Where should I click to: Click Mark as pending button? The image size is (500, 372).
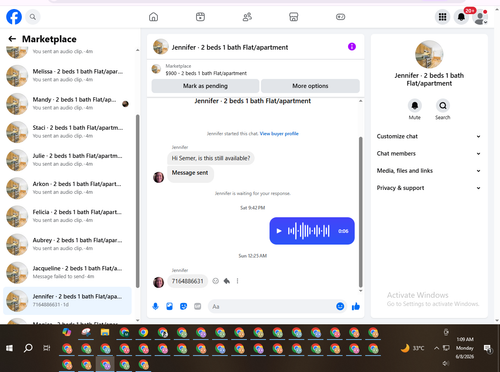click(205, 86)
